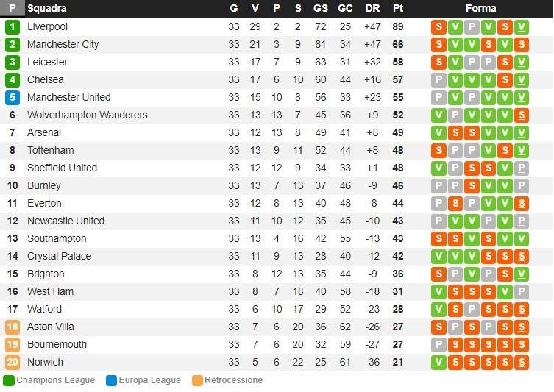Click Aston Villa's orange position 18 badge
Screen dimensions: 554x392
coord(13,327)
